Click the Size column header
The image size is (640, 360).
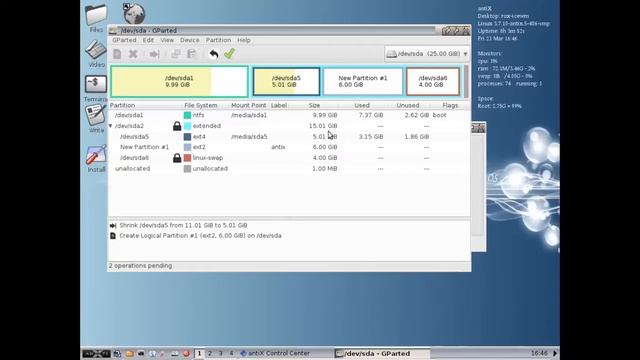coord(314,105)
